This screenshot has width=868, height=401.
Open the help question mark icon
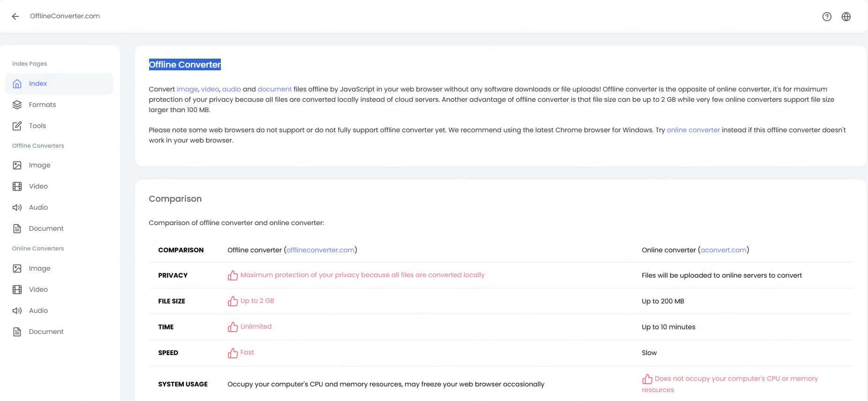[827, 16]
